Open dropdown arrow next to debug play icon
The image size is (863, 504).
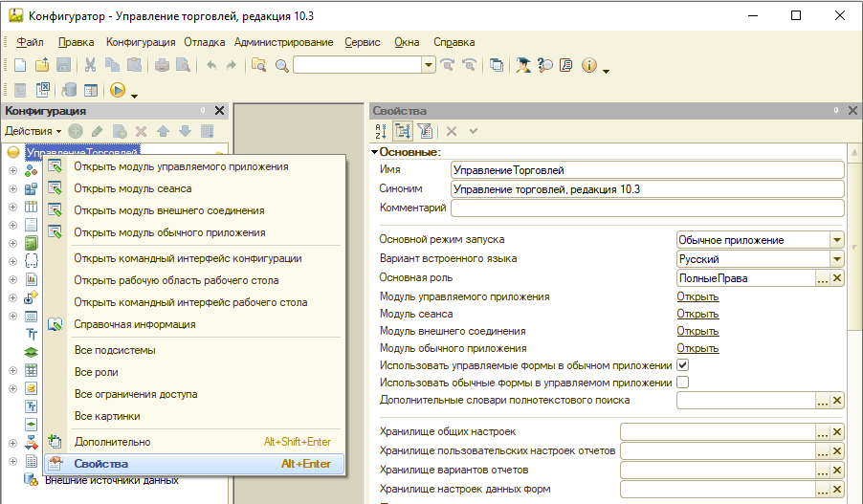coord(134,96)
